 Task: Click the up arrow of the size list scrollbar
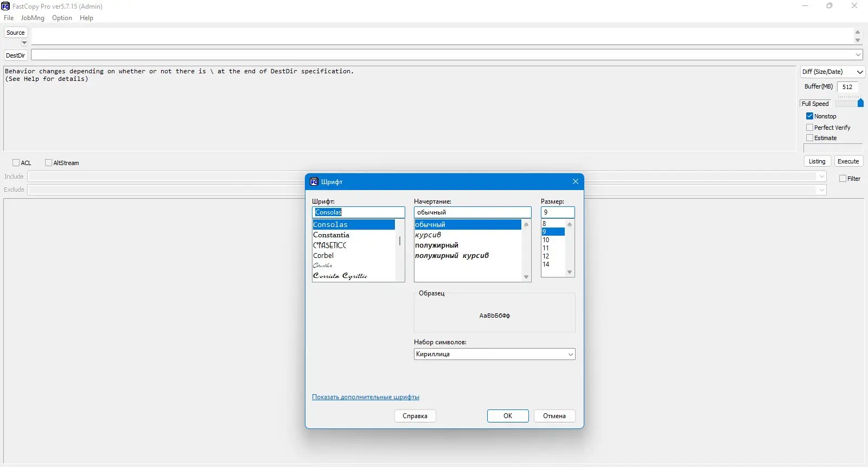570,224
